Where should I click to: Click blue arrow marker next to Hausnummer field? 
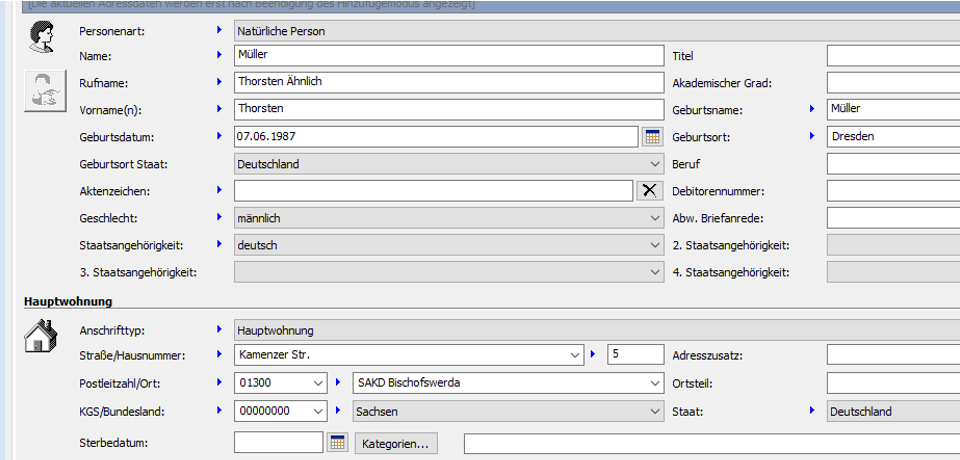[595, 354]
